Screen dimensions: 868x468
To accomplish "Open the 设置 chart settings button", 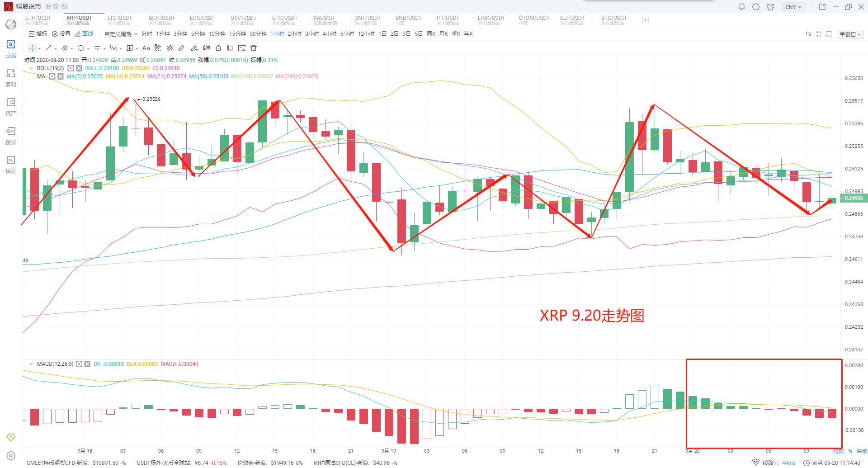I will [x=61, y=34].
